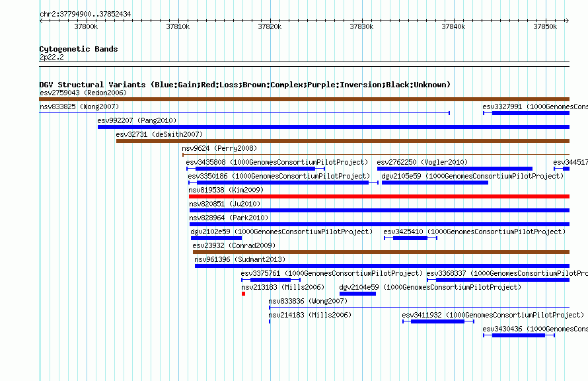Viewport: 588px width, 381px height.
Task: Select the blue nsv820851 gain bar
Action: 379,210
